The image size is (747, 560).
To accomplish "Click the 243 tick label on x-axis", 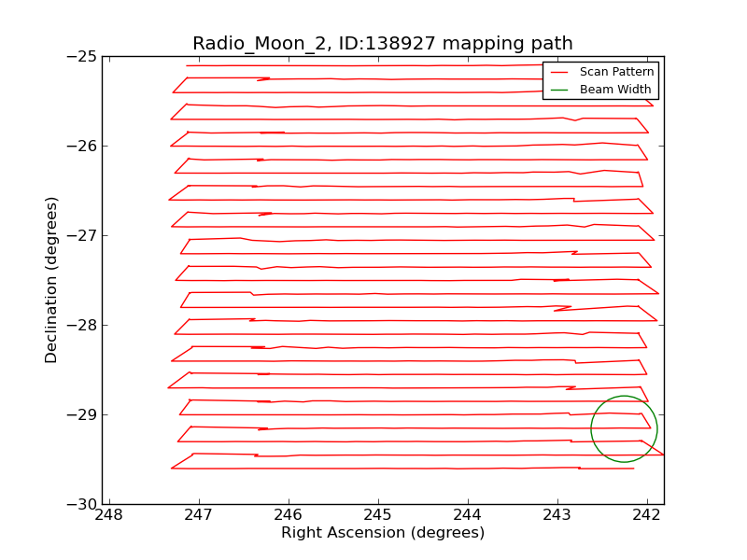I will point(557,515).
